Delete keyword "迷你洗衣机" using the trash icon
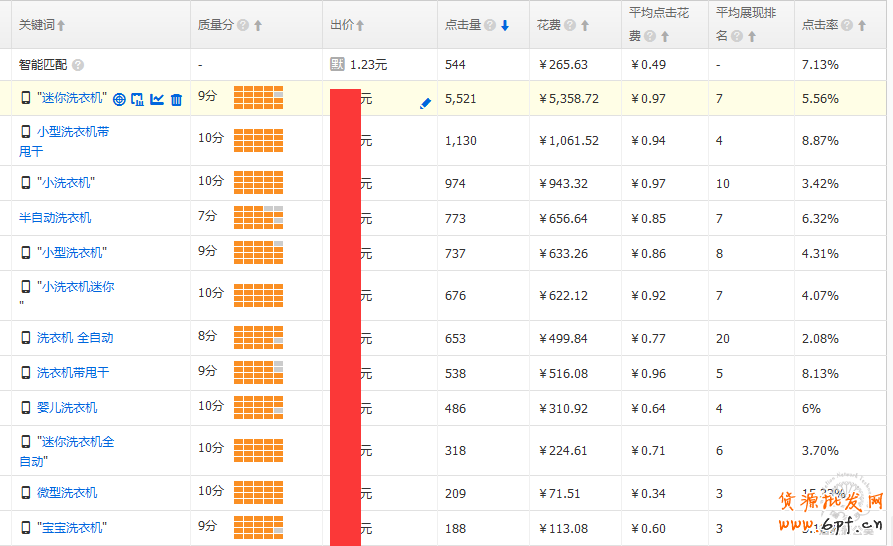This screenshot has width=893, height=546. 176,99
